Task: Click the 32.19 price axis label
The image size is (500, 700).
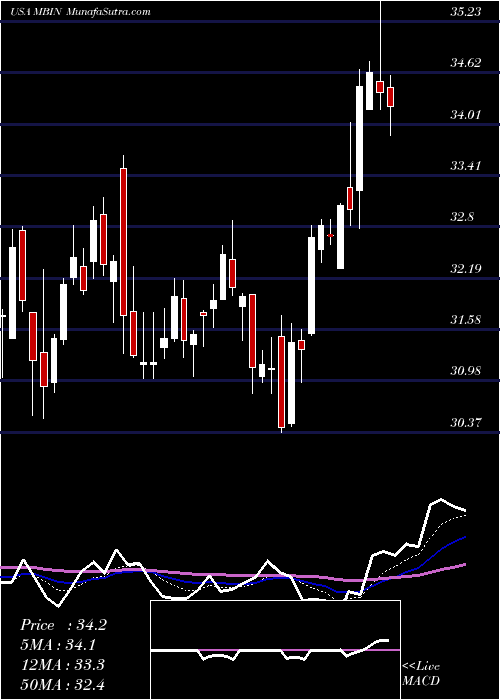Action: coord(466,269)
